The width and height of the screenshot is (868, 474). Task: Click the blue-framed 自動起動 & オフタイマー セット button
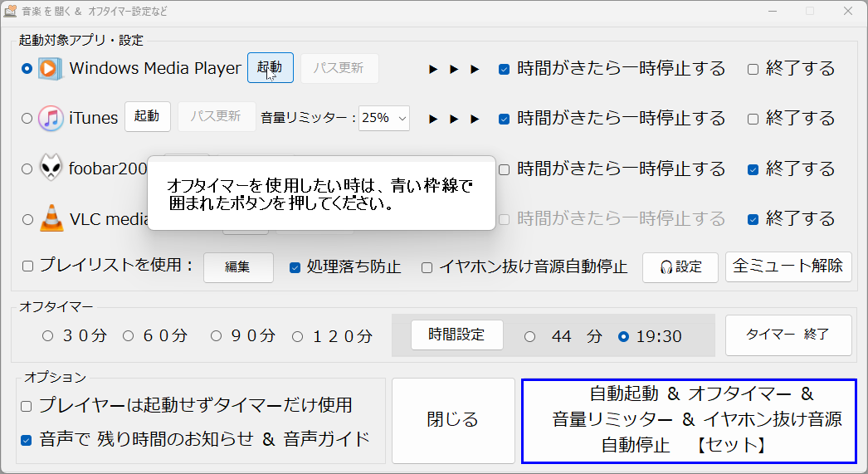[690, 421]
